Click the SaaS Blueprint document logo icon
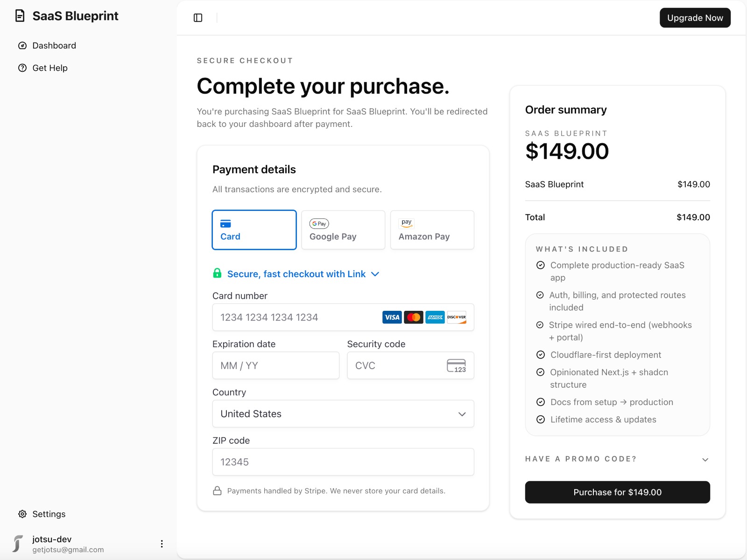The width and height of the screenshot is (747, 560). (19, 15)
